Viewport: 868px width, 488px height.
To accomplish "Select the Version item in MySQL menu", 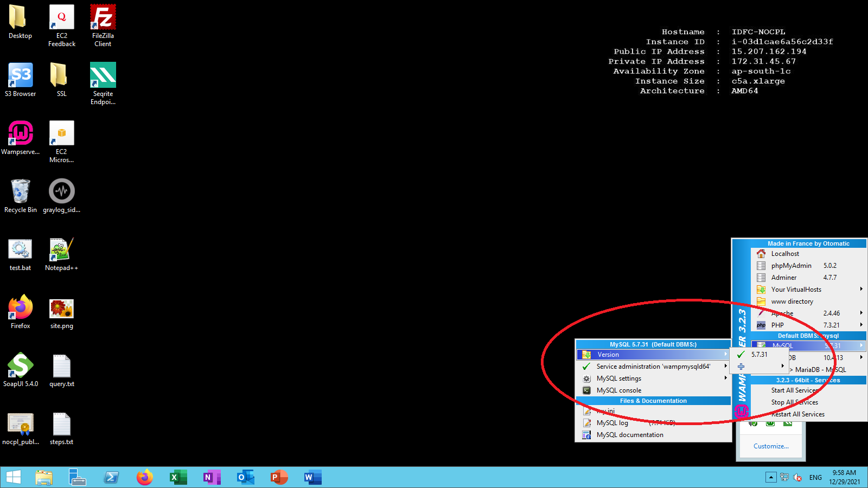I will click(x=653, y=355).
